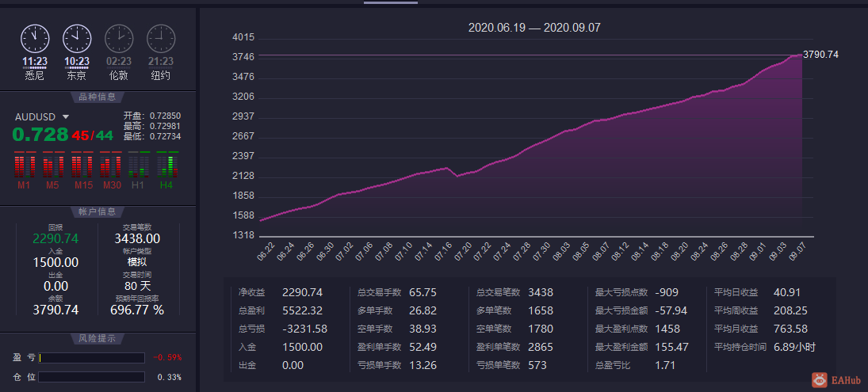The height and width of the screenshot is (392, 868).
Task: Select the H4 timeframe signal bars
Action: pyautogui.click(x=167, y=164)
